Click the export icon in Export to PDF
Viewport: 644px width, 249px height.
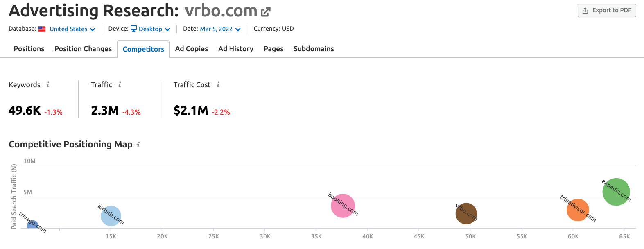[585, 11]
